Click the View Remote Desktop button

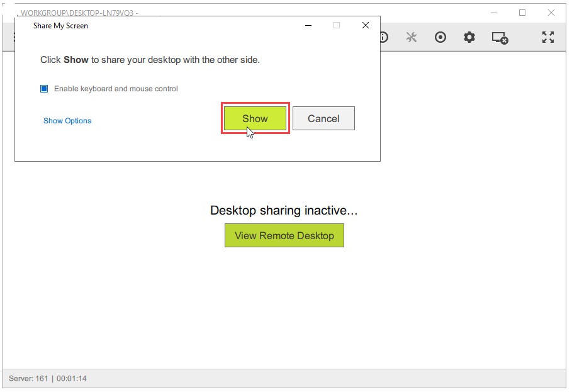tap(284, 235)
